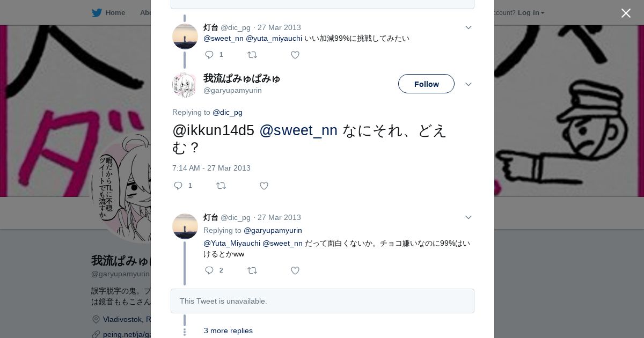Open options chevron on second 灯台 tweet
Viewport: 644px width, 338px height.
tap(468, 217)
